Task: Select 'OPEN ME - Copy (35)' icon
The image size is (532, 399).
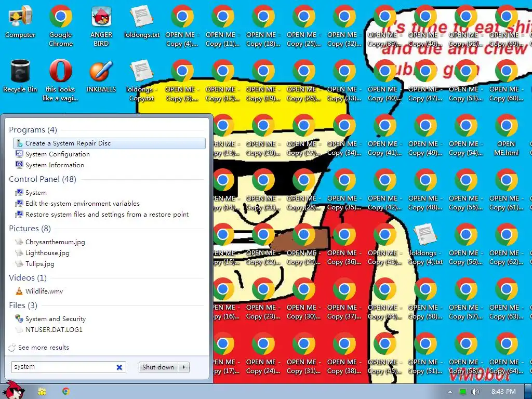Action: pos(344,189)
